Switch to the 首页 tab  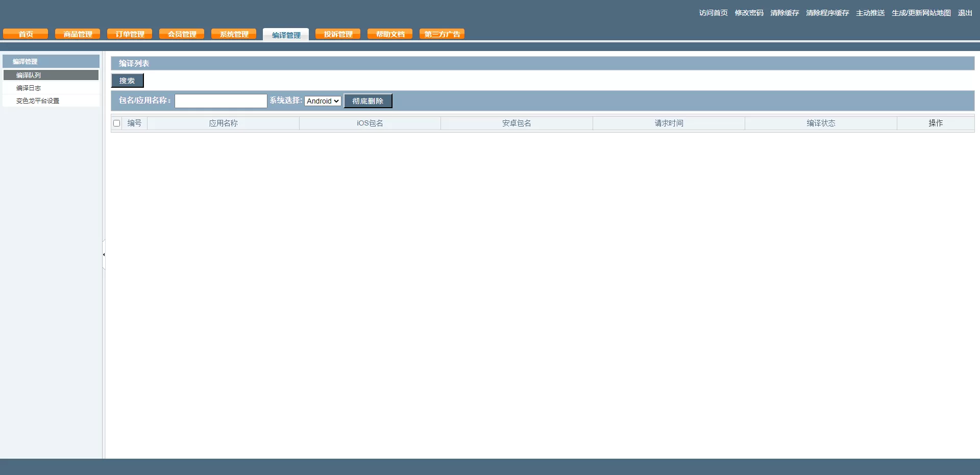pos(26,34)
